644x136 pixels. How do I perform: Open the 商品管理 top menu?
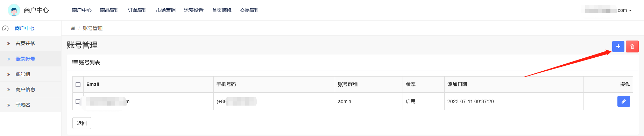pyautogui.click(x=110, y=10)
